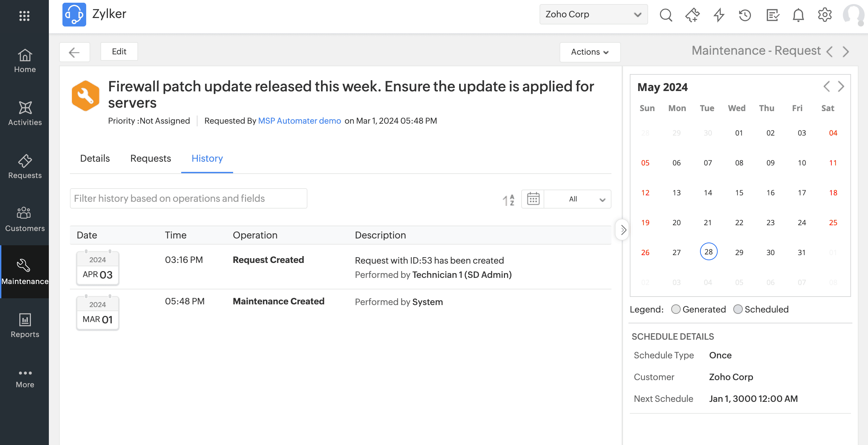Open the history date filter calendar icon
Image resolution: width=868 pixels, height=445 pixels.
533,199
